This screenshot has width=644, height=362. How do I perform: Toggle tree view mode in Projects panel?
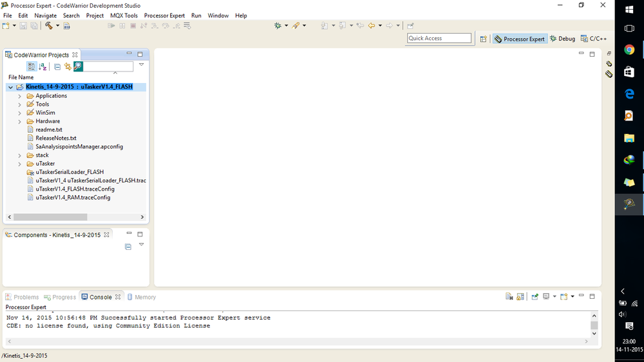click(x=32, y=66)
